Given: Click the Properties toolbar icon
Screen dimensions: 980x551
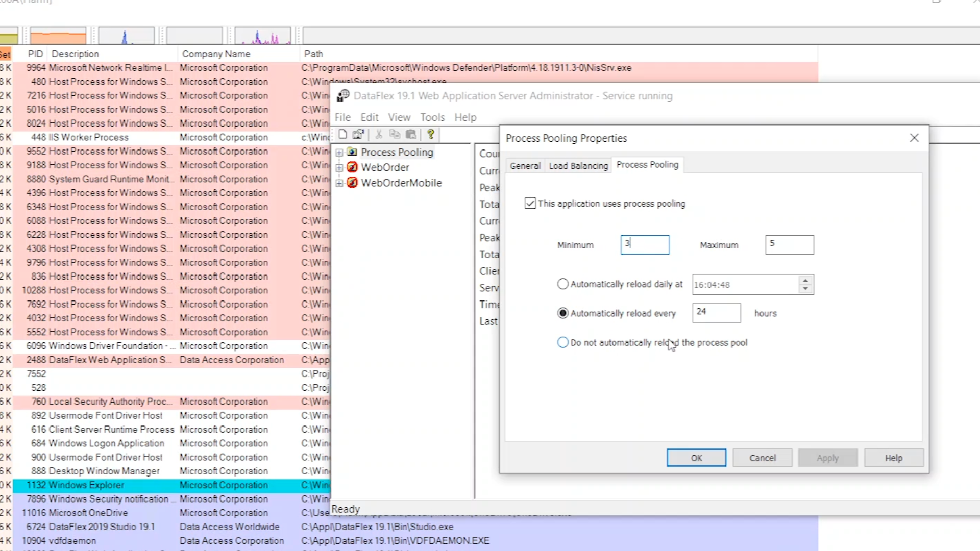Looking at the screenshot, I should pyautogui.click(x=358, y=134).
